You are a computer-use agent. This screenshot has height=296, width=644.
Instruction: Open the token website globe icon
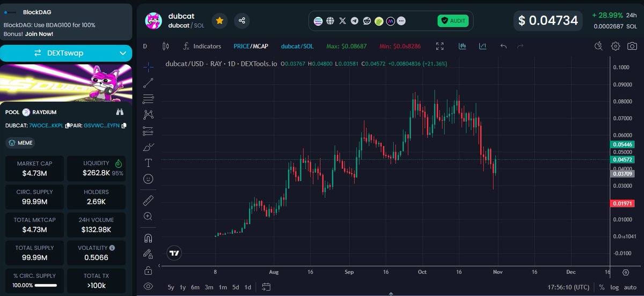pos(330,21)
